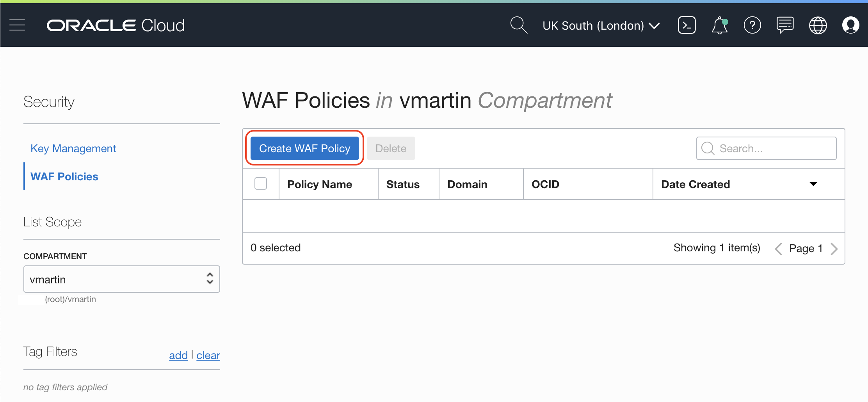This screenshot has width=868, height=402.
Task: Focus the policies Search field
Action: pyautogui.click(x=766, y=148)
